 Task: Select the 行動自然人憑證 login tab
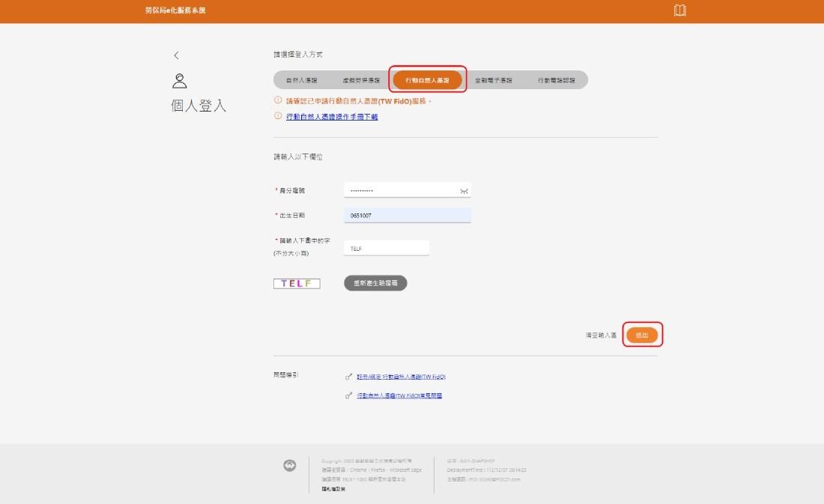coord(427,80)
